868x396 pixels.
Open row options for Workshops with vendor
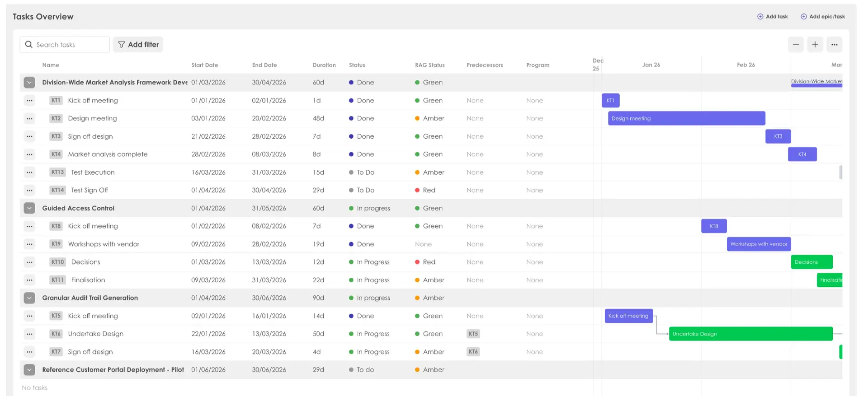[29, 244]
